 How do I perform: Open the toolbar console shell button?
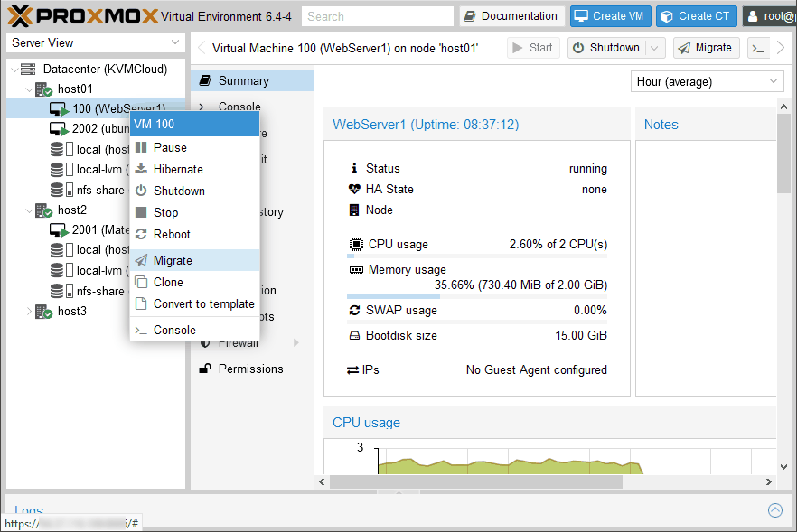[x=758, y=48]
